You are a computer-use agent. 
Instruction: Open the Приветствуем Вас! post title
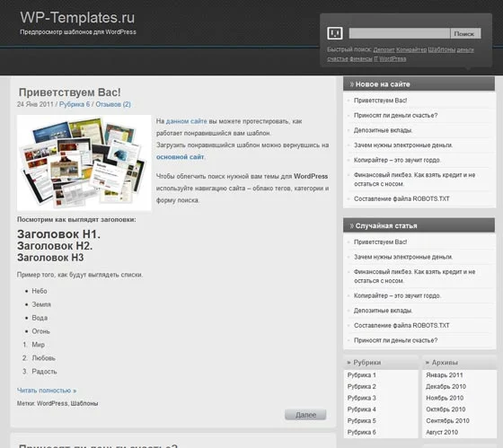click(70, 92)
